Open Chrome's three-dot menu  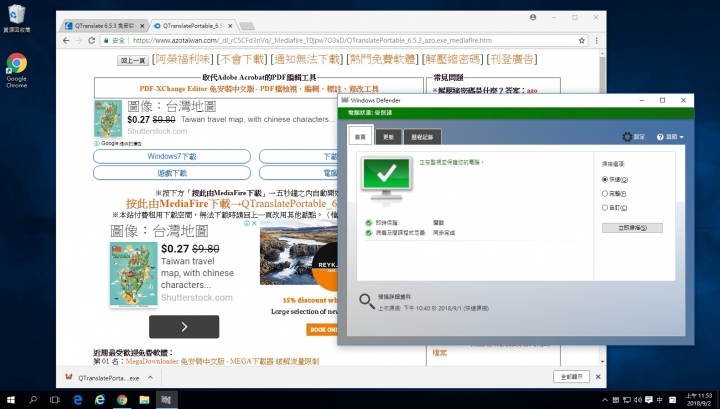point(596,40)
